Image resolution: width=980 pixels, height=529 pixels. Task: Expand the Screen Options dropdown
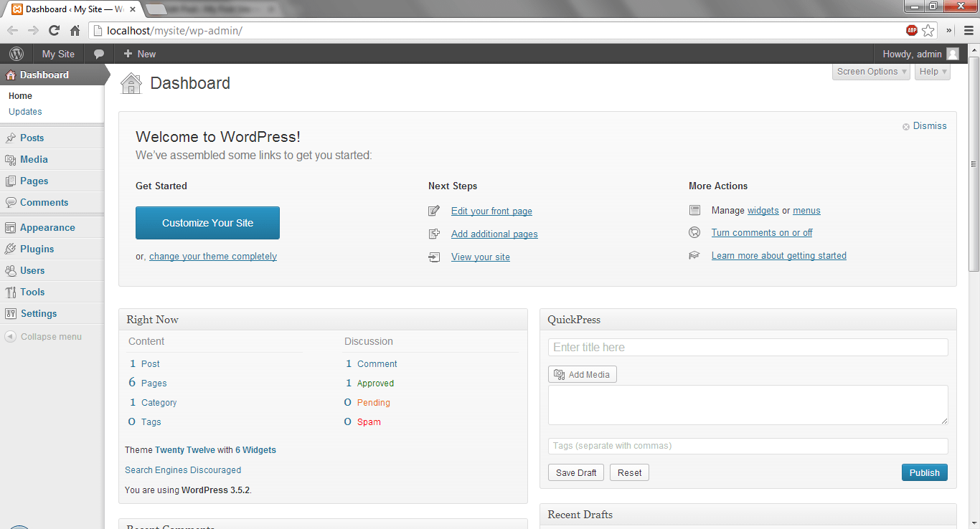[x=871, y=72]
